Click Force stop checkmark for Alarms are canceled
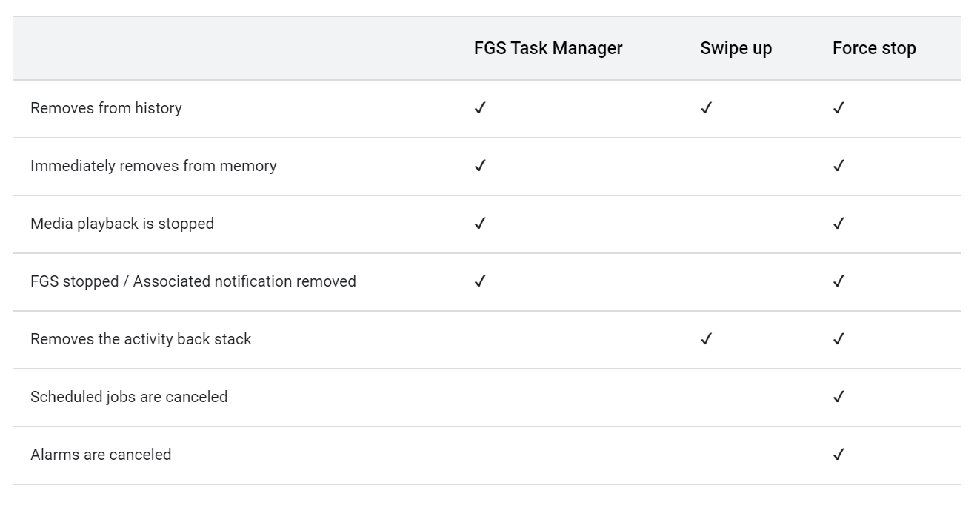980x505 pixels. tap(839, 455)
